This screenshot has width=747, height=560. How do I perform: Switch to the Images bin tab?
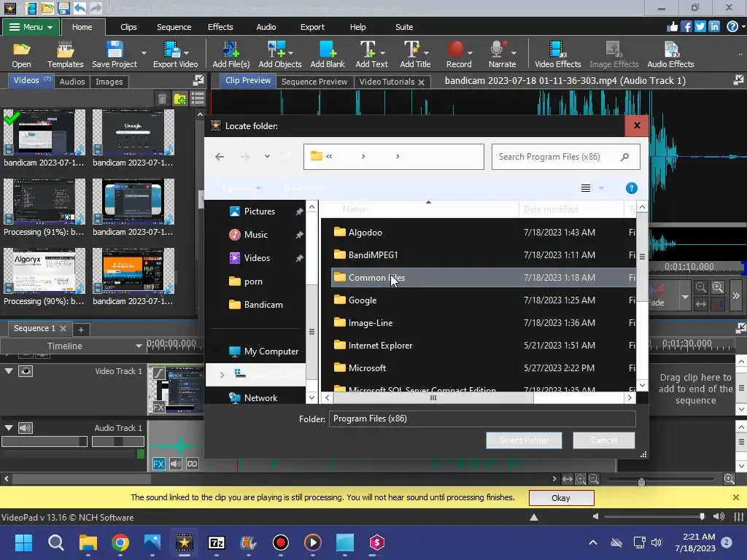click(x=109, y=82)
